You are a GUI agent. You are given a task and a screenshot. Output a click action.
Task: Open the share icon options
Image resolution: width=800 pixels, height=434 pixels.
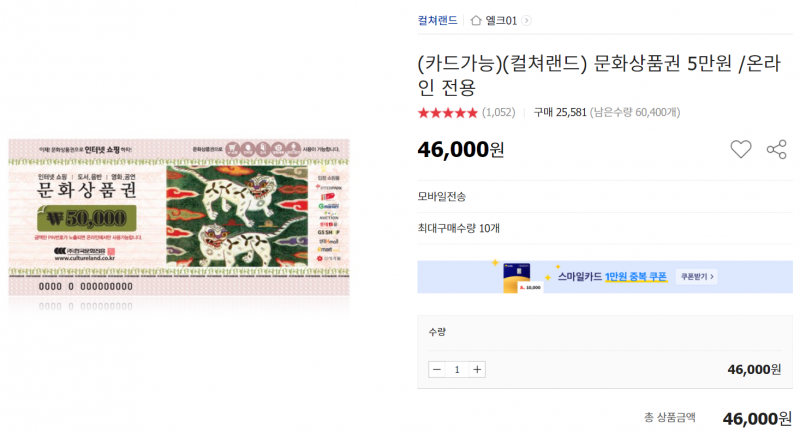click(x=777, y=149)
